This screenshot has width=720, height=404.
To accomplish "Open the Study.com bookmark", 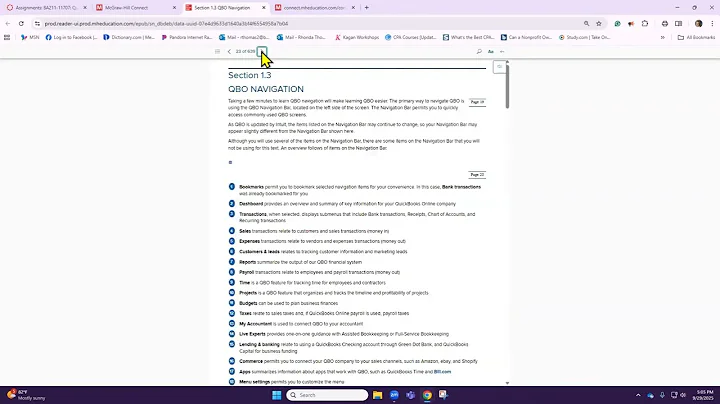I will 585,37.
